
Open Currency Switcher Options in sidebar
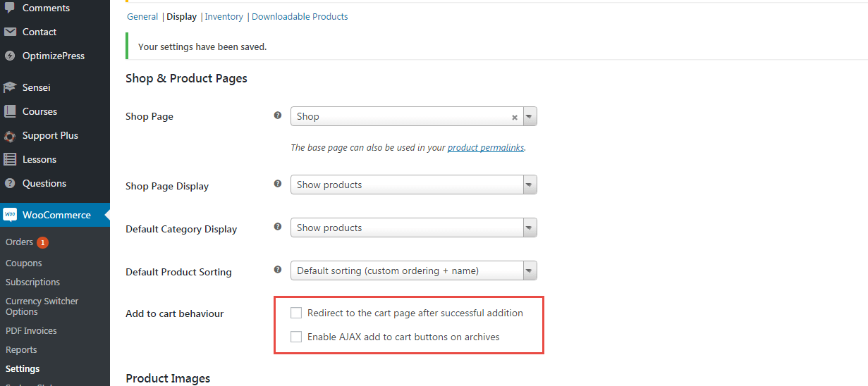tap(42, 306)
